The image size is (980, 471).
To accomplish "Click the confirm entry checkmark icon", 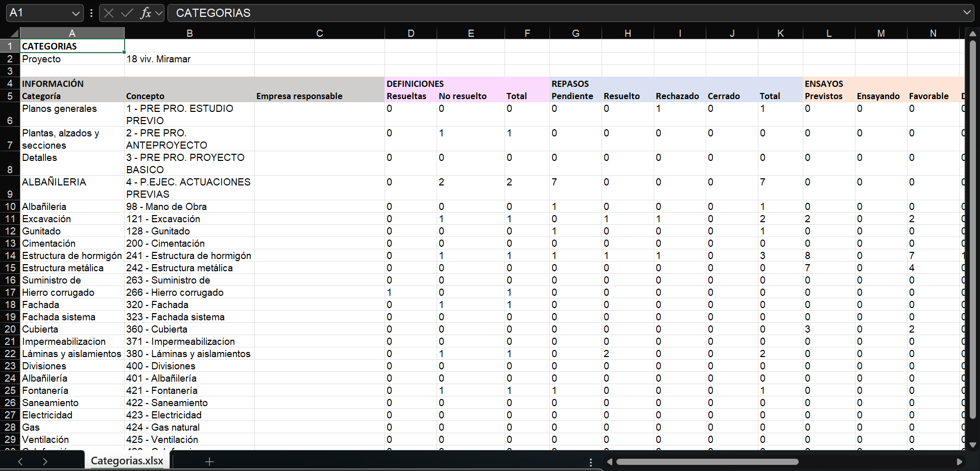I will 127,13.
